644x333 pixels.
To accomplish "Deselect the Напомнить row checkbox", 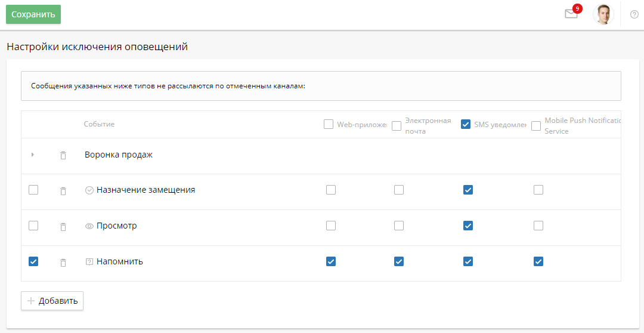I will (33, 261).
